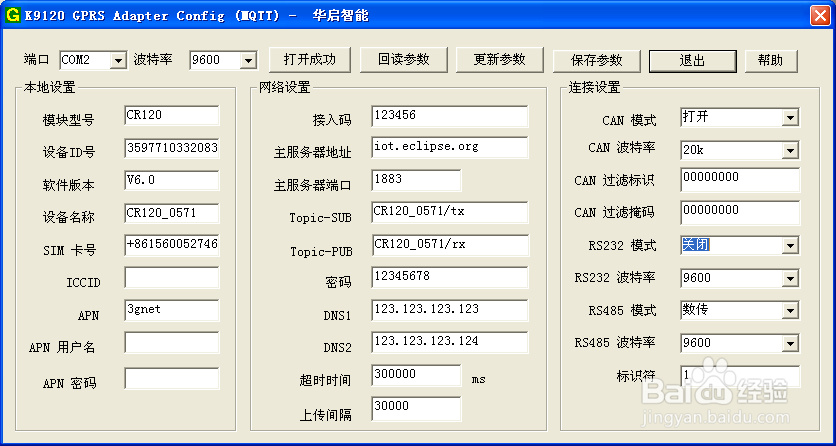Click the 软件版本 field showing V6.0
The image size is (836, 446).
(172, 181)
